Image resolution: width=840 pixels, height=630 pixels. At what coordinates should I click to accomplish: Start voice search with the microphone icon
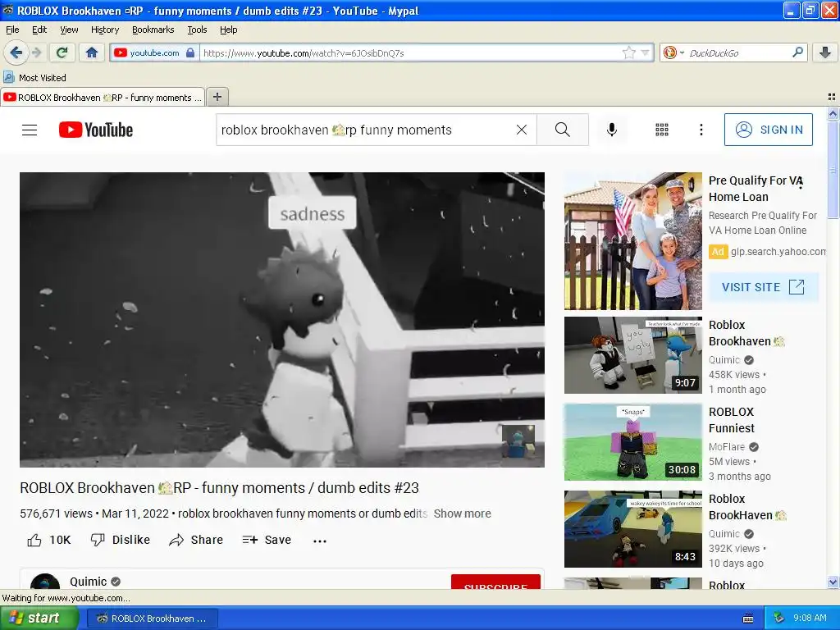click(x=612, y=130)
